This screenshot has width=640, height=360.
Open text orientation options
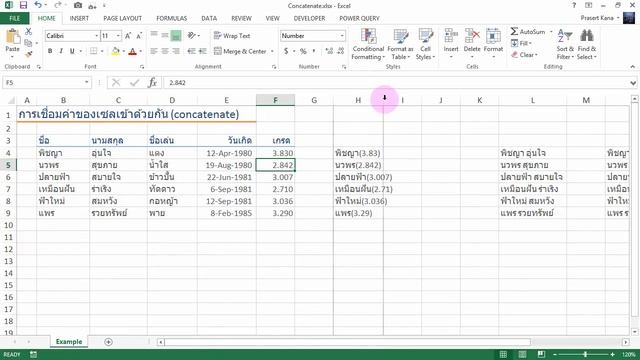[193, 36]
